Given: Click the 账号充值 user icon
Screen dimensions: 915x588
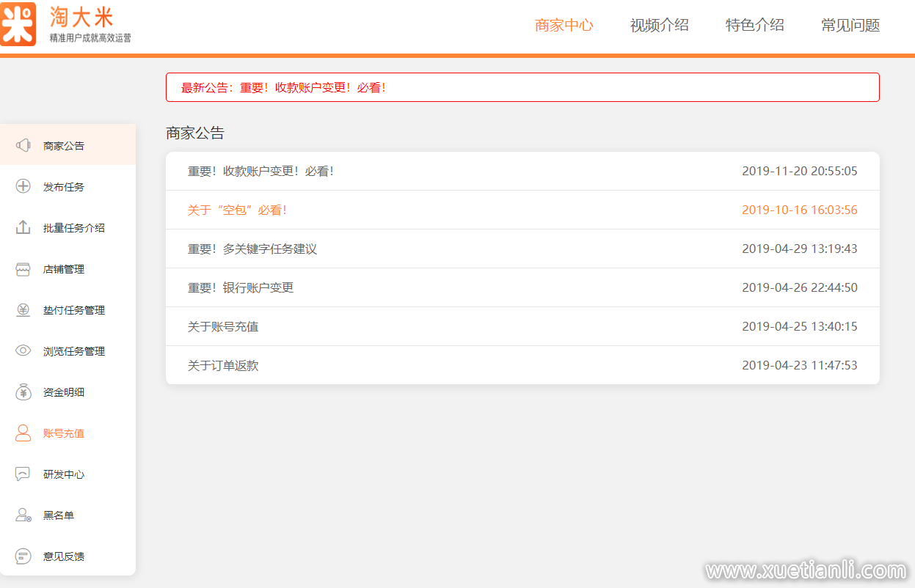Looking at the screenshot, I should coord(22,433).
